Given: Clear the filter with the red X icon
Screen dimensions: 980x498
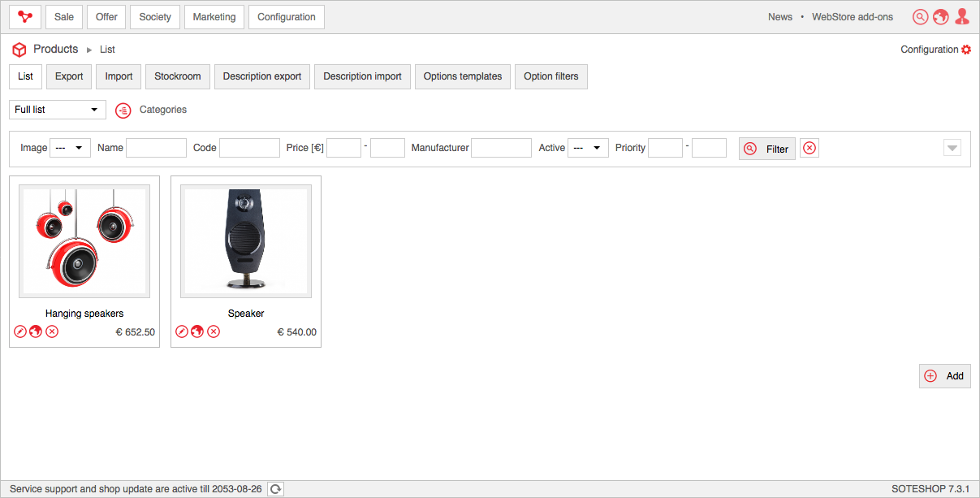Looking at the screenshot, I should tap(809, 149).
